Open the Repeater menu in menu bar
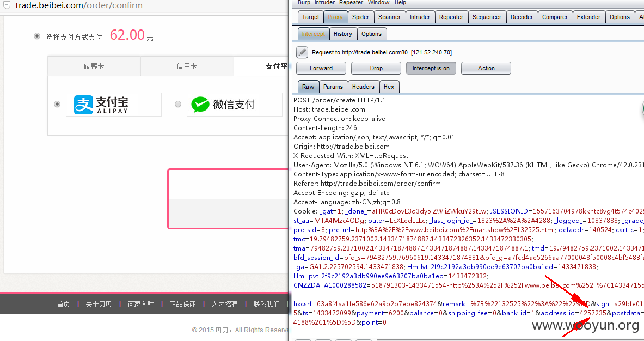 pos(351,3)
